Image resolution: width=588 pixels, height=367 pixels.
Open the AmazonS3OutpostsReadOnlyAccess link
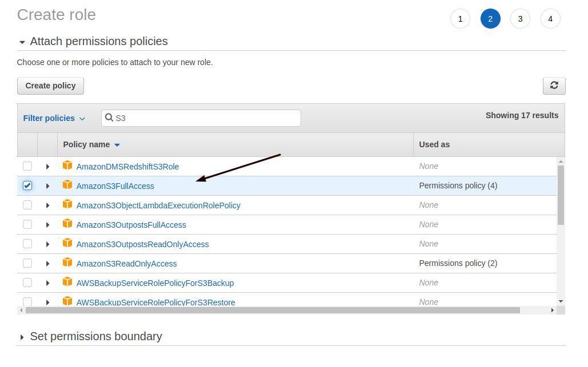[x=142, y=244]
